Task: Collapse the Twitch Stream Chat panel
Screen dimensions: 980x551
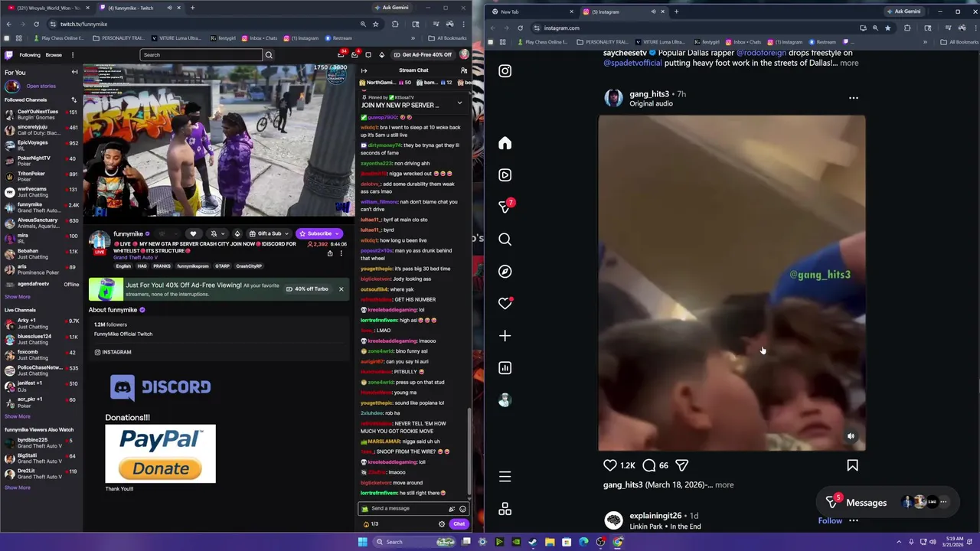Action: tap(364, 70)
